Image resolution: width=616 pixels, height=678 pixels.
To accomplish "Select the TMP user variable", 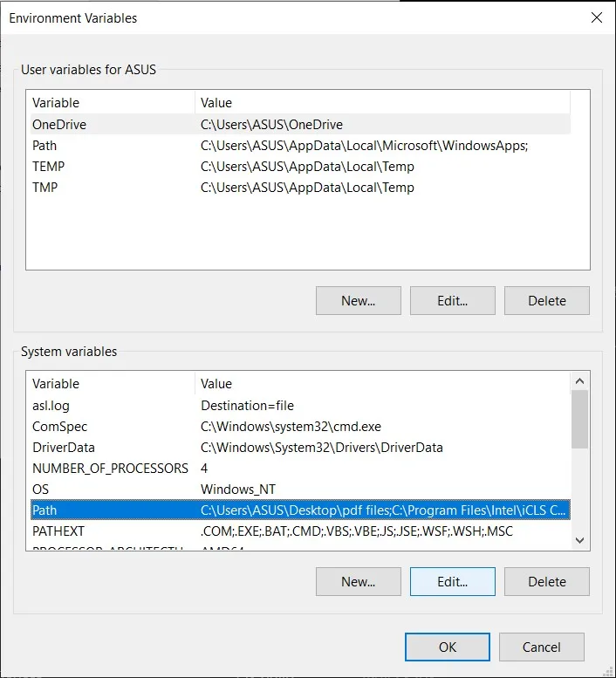I will click(45, 188).
